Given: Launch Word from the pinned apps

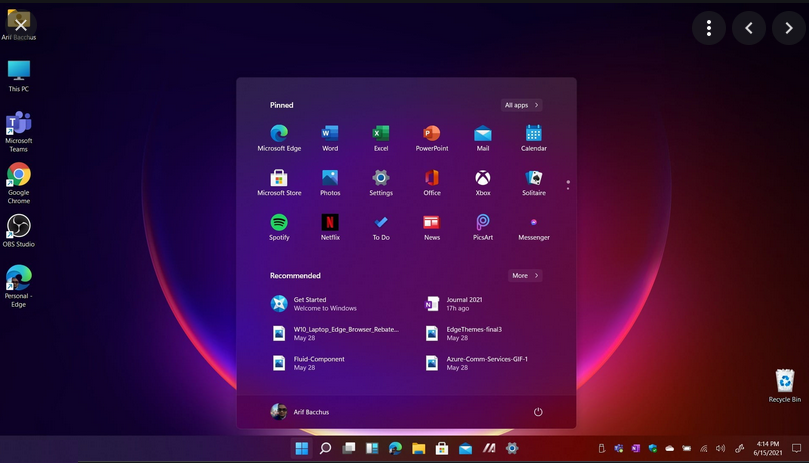Looking at the screenshot, I should pyautogui.click(x=330, y=138).
